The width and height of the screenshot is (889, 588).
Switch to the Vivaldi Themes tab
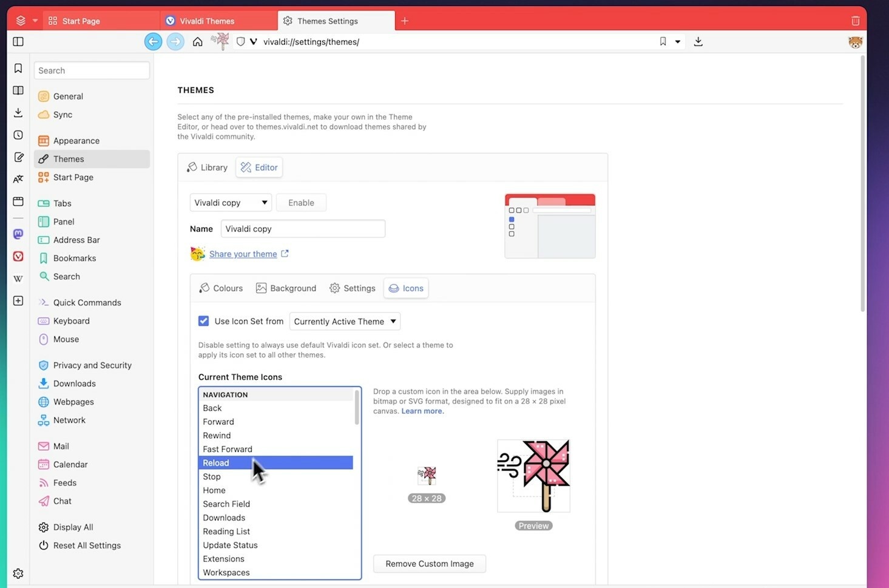click(206, 20)
